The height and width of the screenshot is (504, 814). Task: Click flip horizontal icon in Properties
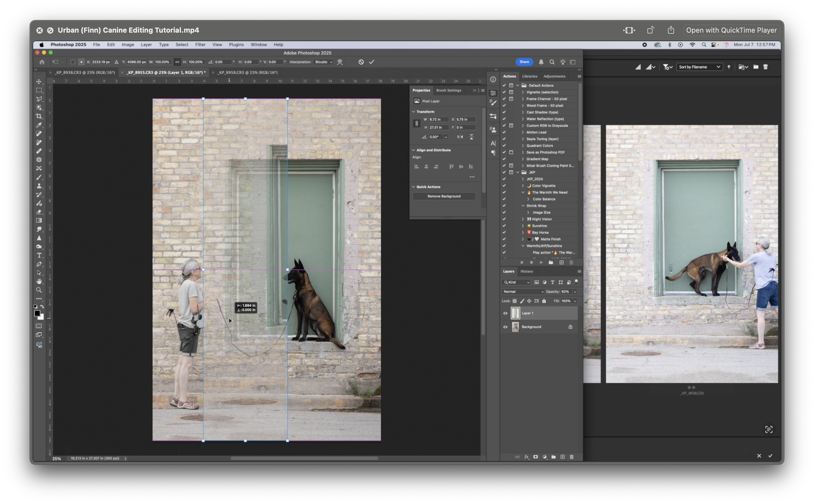pos(460,137)
